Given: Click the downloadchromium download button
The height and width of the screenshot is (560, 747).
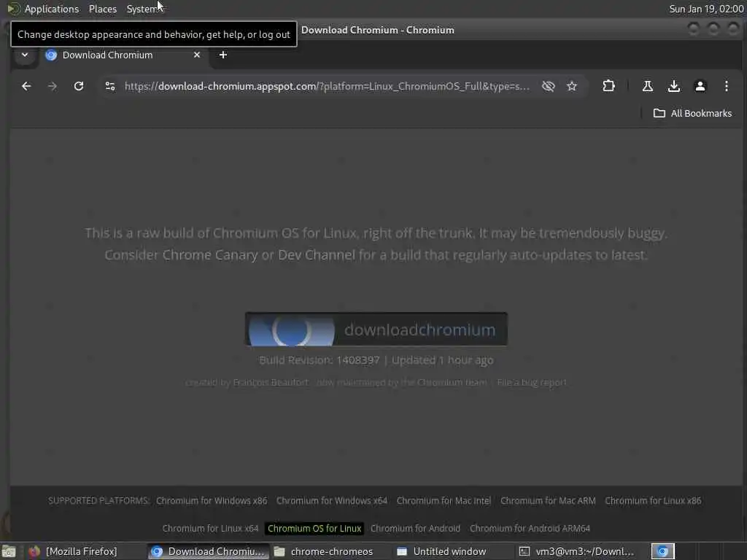Looking at the screenshot, I should (376, 329).
